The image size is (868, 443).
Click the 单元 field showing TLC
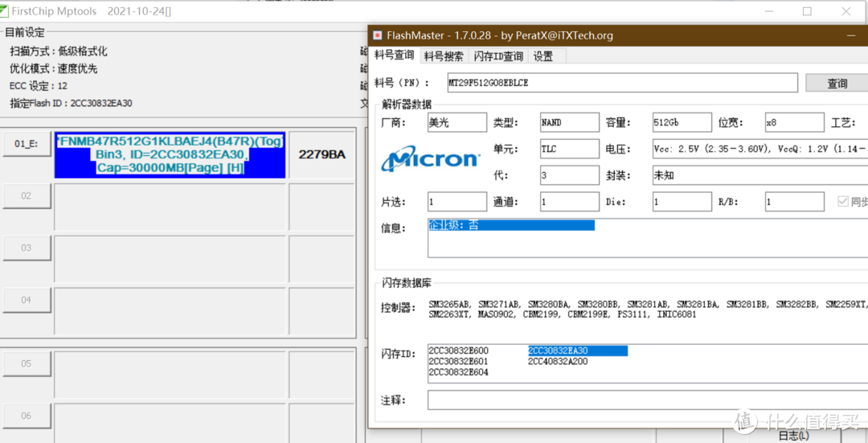[x=570, y=149]
